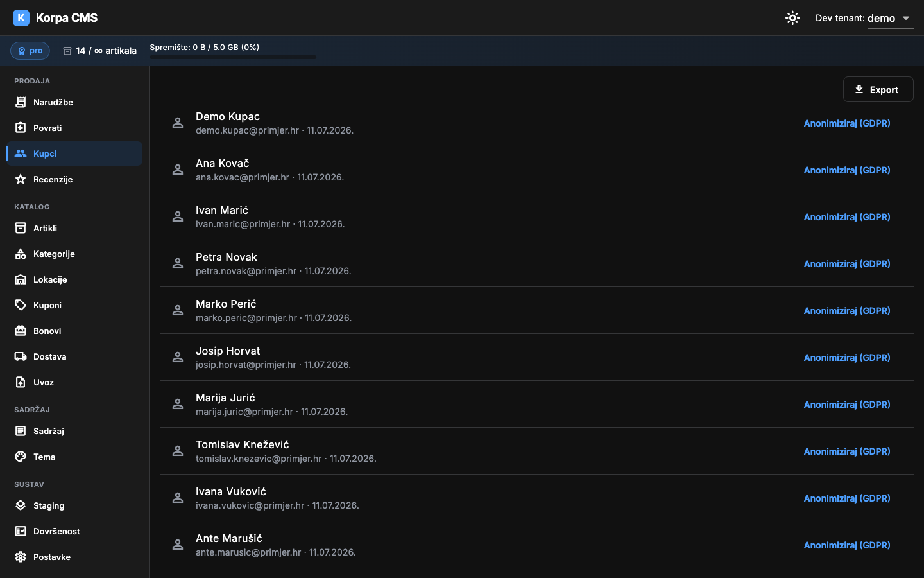
Task: Toggle the light/dark theme sun icon
Action: (x=792, y=18)
